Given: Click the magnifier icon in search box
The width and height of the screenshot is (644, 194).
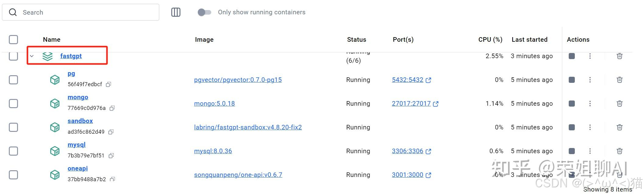Looking at the screenshot, I should click(x=13, y=12).
